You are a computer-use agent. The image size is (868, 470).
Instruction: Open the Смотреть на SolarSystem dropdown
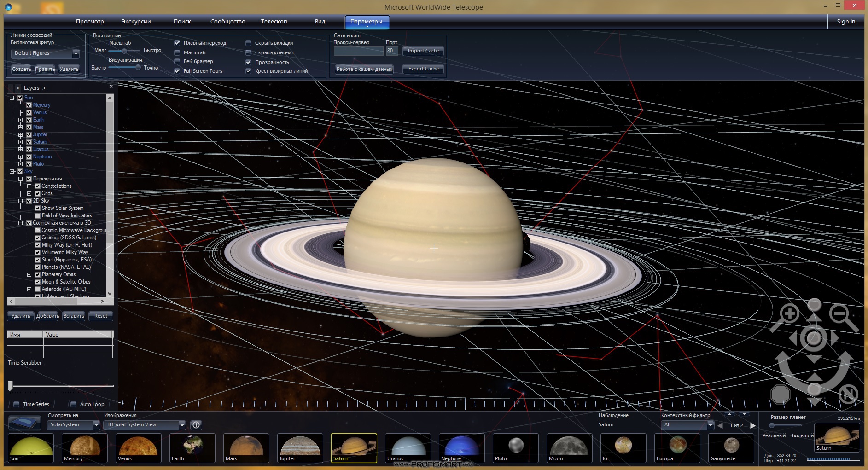[x=74, y=425]
